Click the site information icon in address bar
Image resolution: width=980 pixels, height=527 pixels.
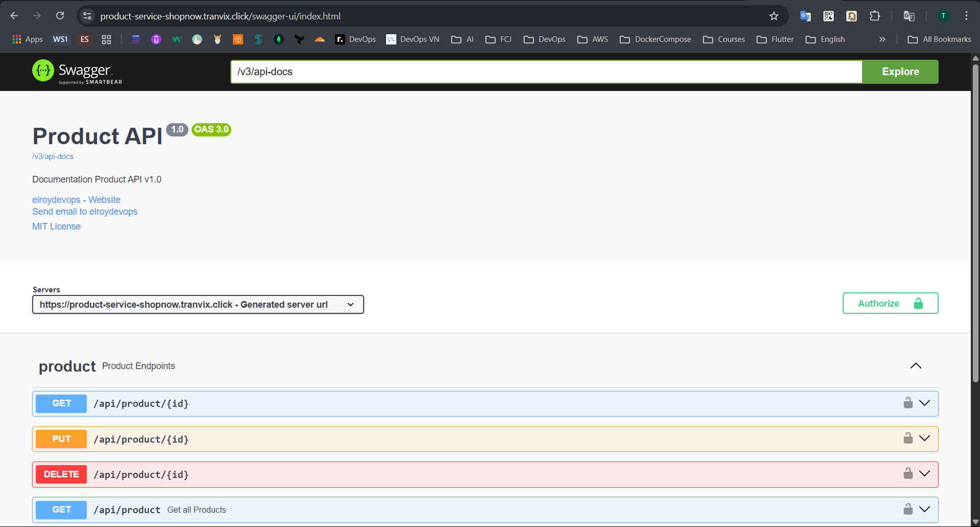pos(87,16)
